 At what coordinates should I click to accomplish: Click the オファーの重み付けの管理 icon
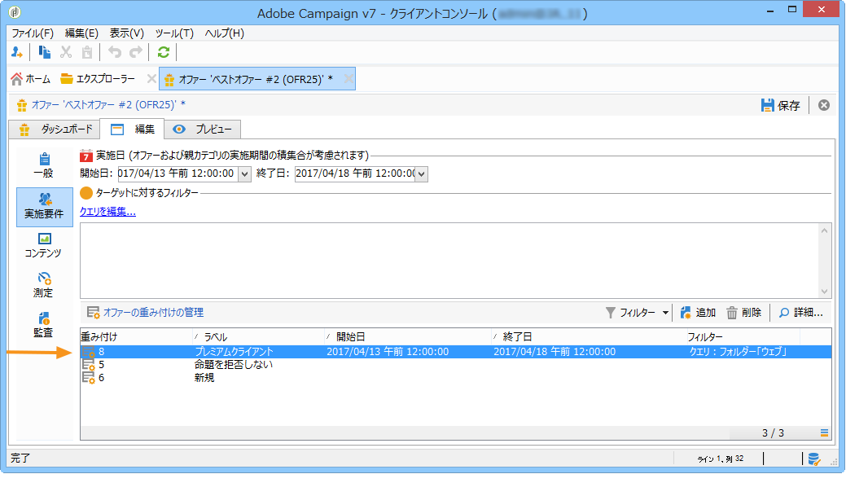tap(93, 313)
